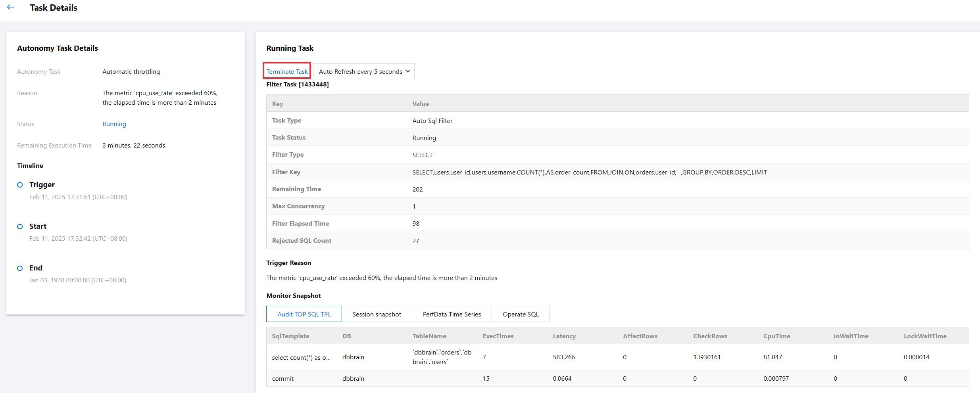The image size is (980, 393).
Task: Click the Filter Key value text
Action: point(589,172)
